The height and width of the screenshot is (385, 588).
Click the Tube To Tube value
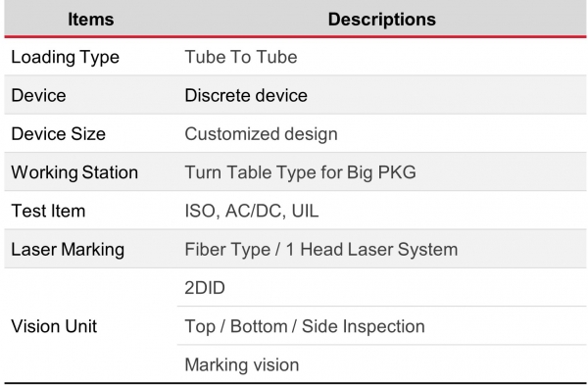click(241, 57)
